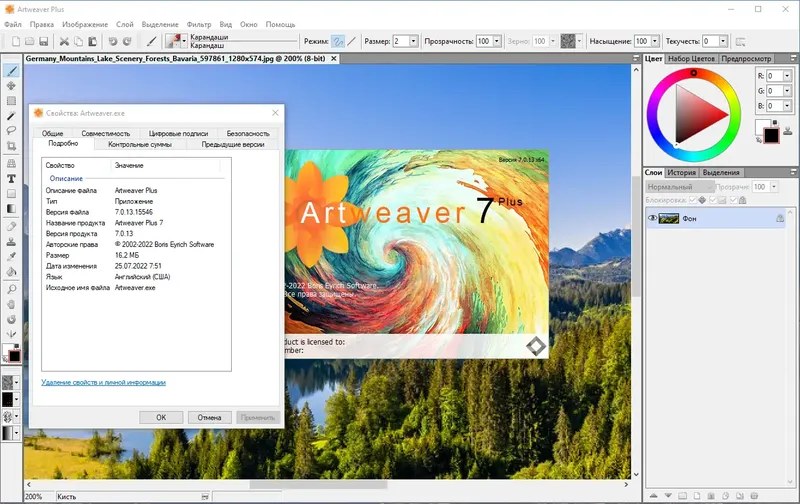Select the Фон layer thumbnail
Image resolution: width=800 pixels, height=504 pixels.
[668, 218]
